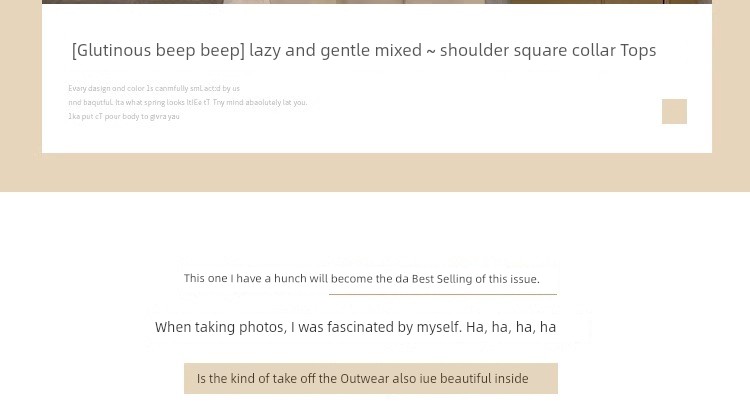The image size is (750, 410).
Task: Click the first line of small description text
Action: pos(154,88)
